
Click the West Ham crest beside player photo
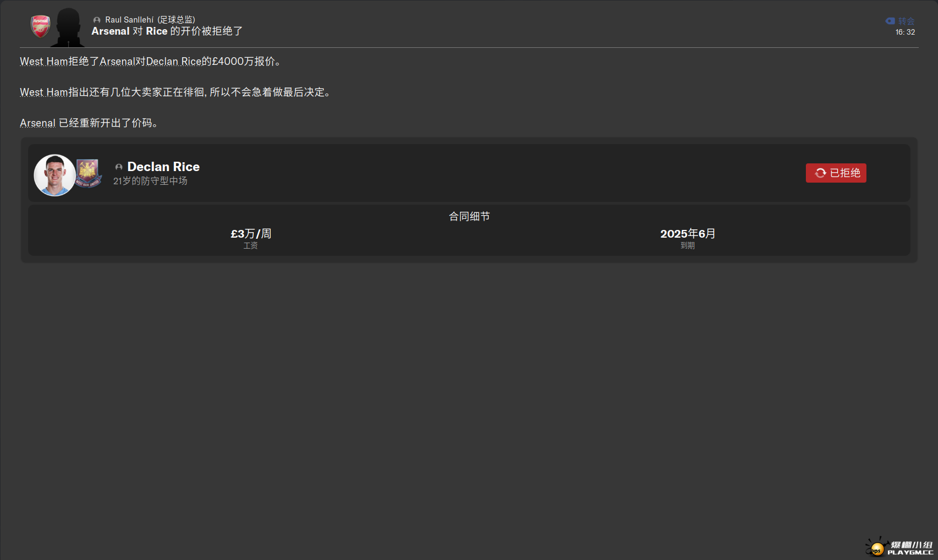89,173
